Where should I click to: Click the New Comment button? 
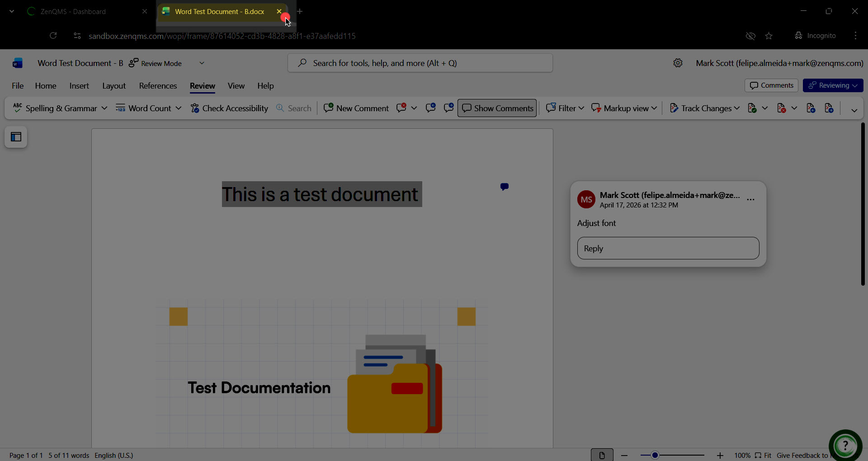[356, 108]
